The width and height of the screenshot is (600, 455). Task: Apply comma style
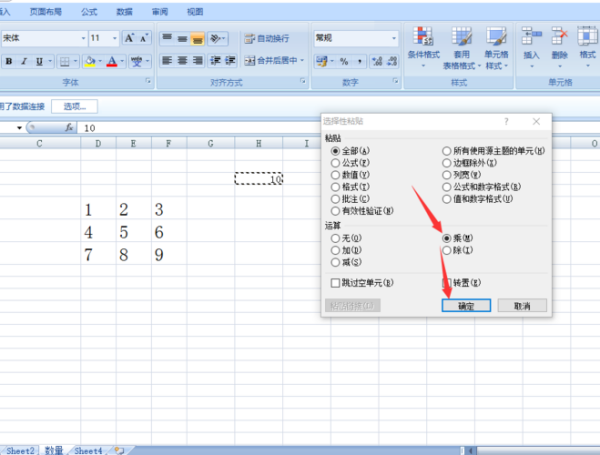359,61
